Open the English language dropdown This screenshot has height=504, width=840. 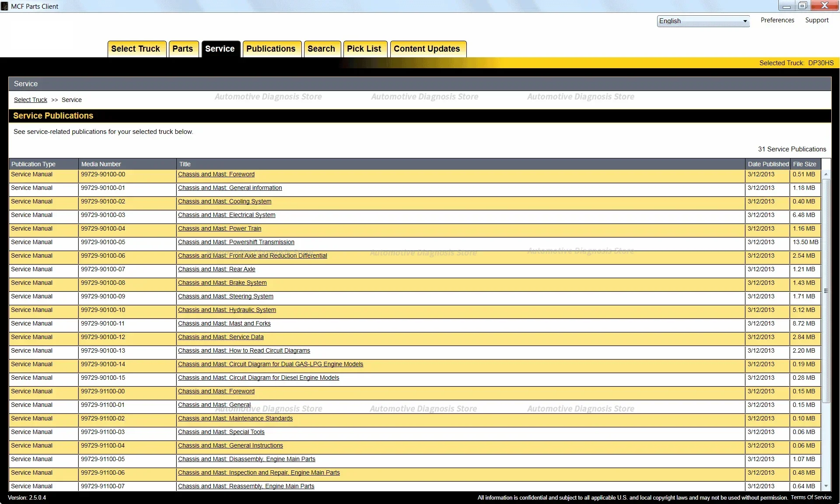tap(703, 21)
